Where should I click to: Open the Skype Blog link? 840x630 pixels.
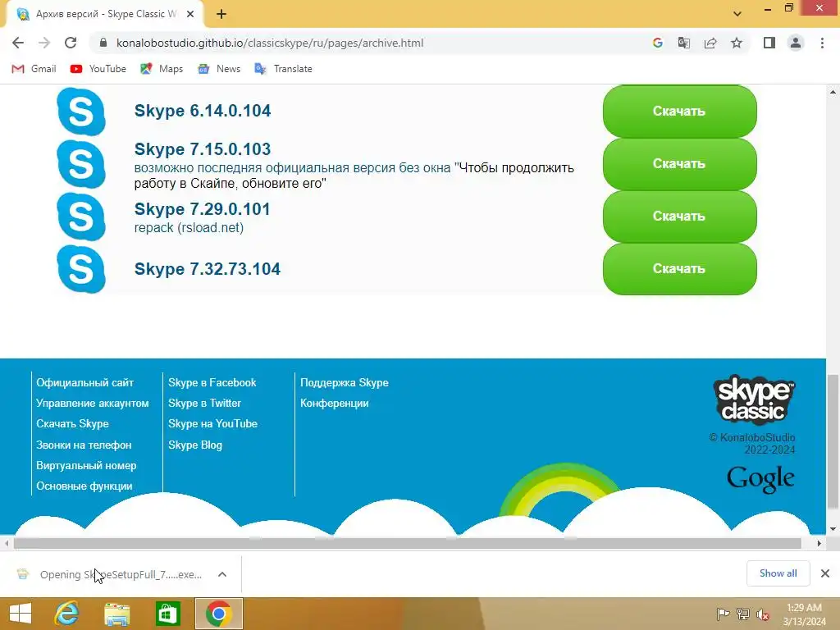coord(195,445)
